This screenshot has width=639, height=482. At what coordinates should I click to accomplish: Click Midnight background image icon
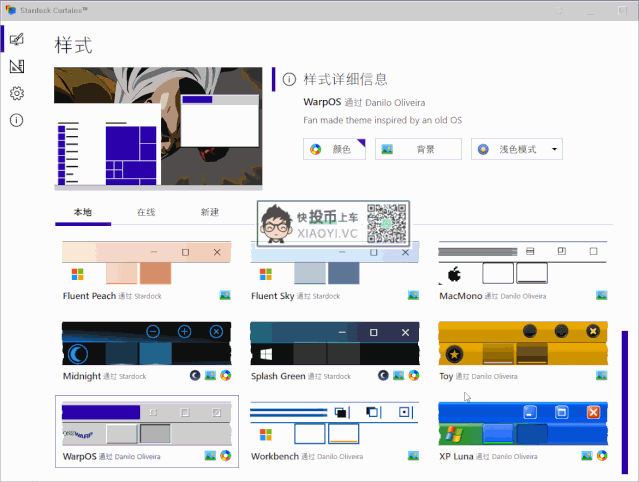(210, 375)
